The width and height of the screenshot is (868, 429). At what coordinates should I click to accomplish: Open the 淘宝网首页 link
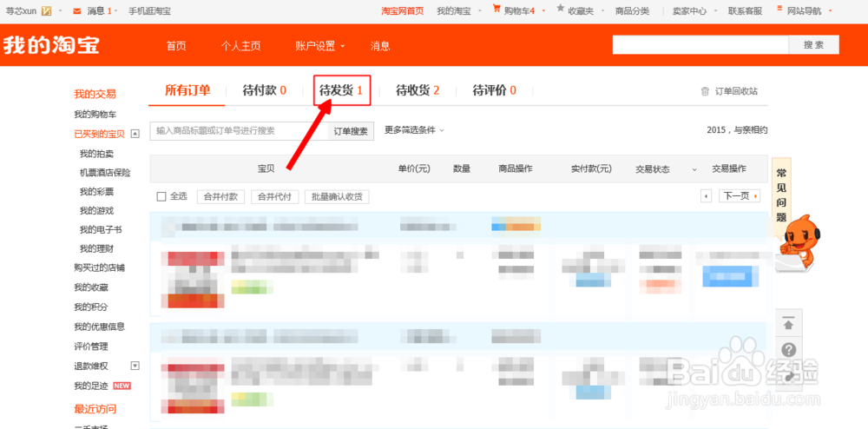click(403, 11)
